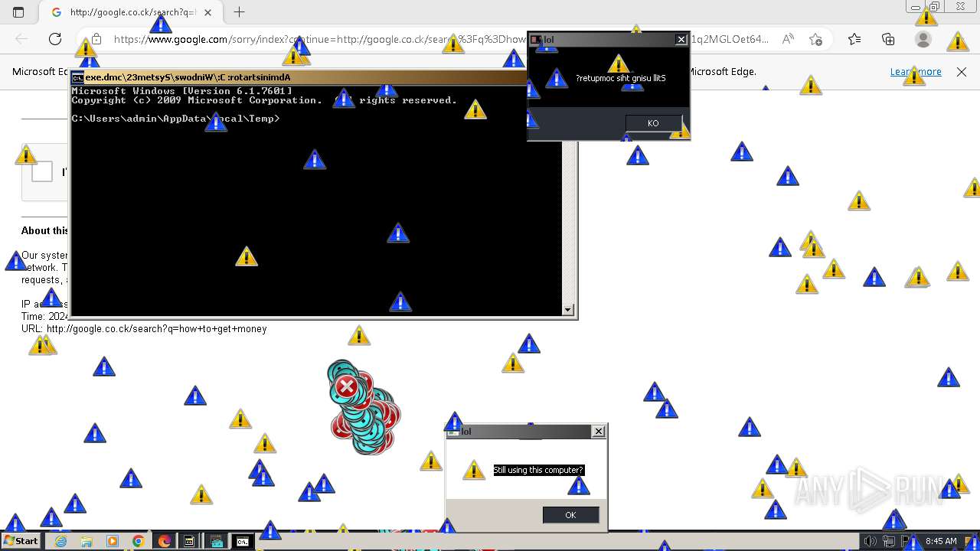The image size is (980, 551).
Task: Tick the I'm not a robot checkbox
Action: (42, 171)
